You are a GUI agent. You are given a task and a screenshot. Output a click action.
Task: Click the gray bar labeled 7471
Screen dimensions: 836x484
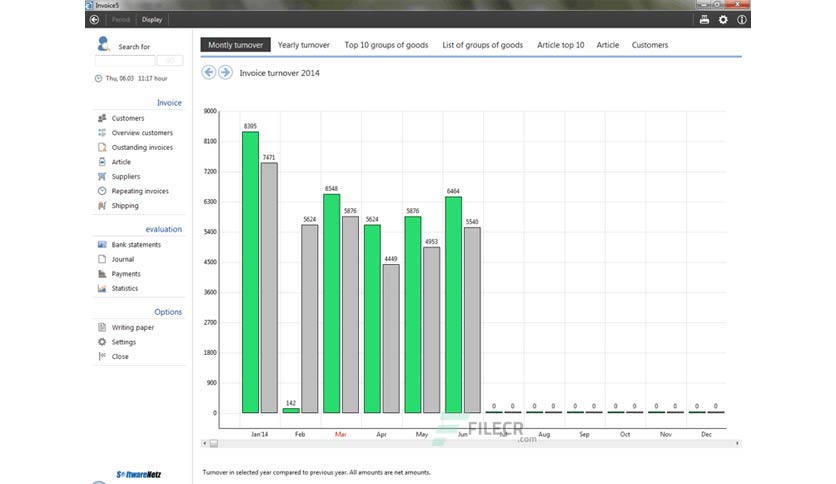point(269,288)
